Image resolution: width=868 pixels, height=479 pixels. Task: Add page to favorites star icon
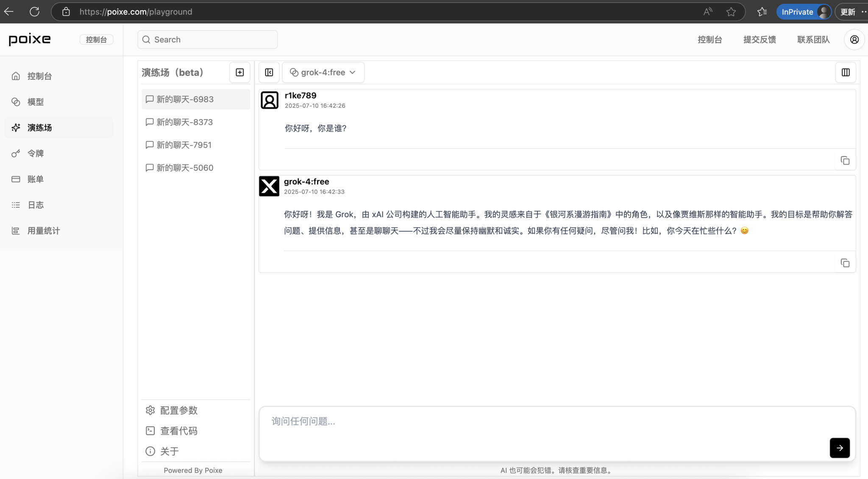pos(731,12)
